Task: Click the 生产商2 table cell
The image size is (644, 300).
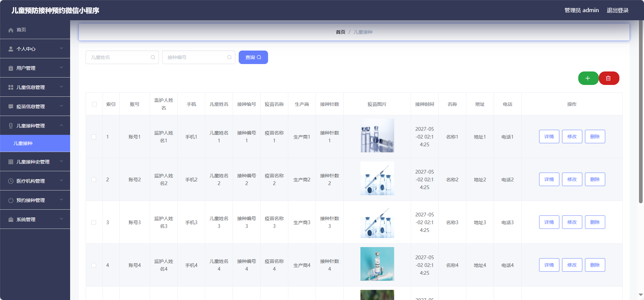Action: click(302, 180)
